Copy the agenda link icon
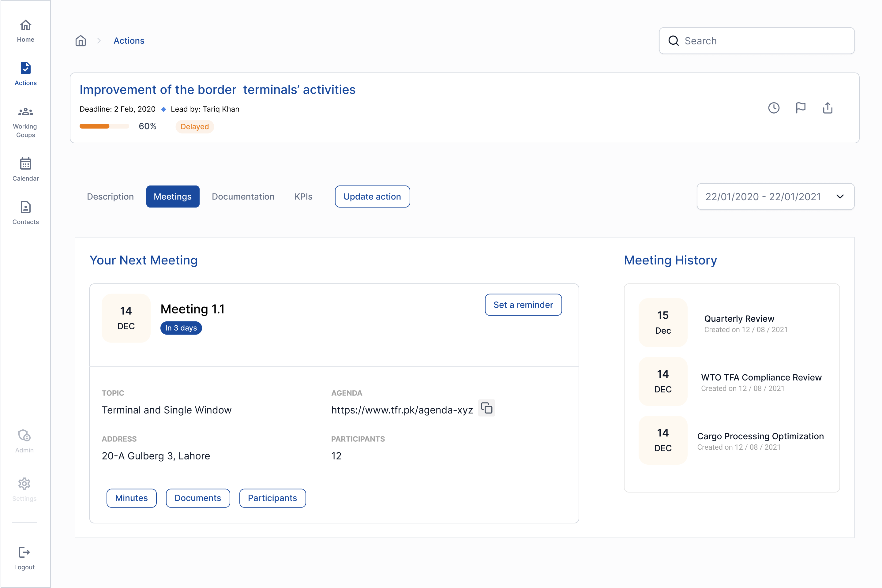Screen dimensions: 882x588 [x=486, y=408]
